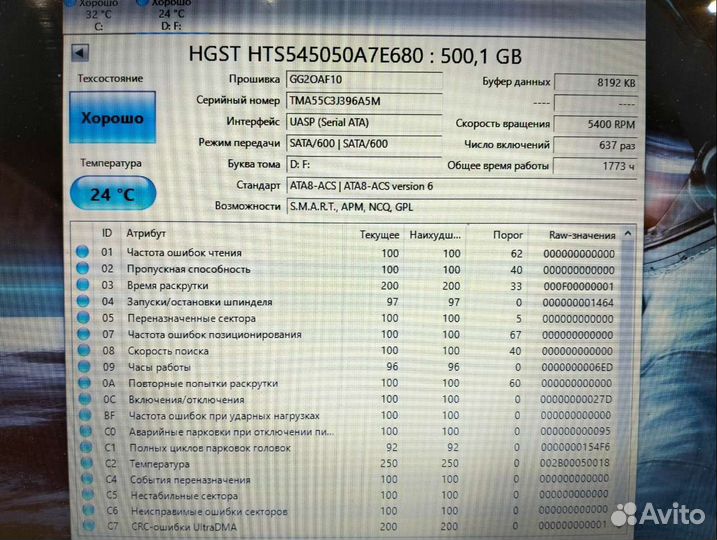Click the back arrow disk navigation button
The image size is (717, 540).
80,53
